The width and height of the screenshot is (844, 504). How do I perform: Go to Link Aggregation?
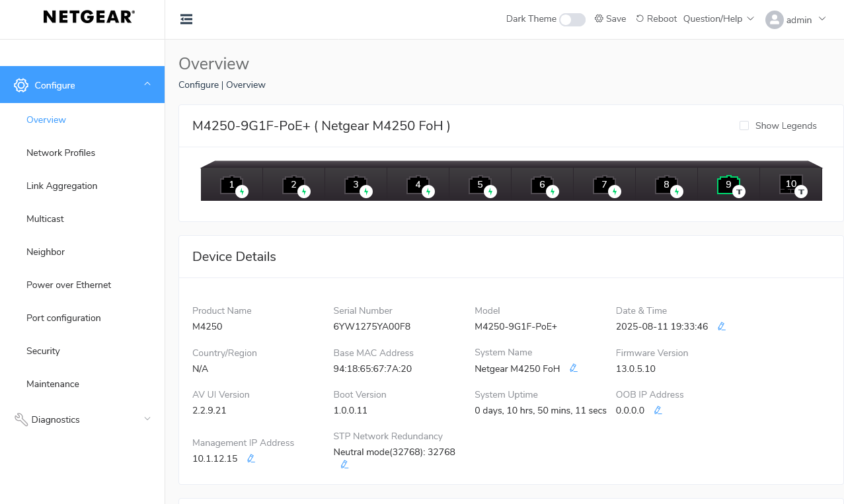62,186
